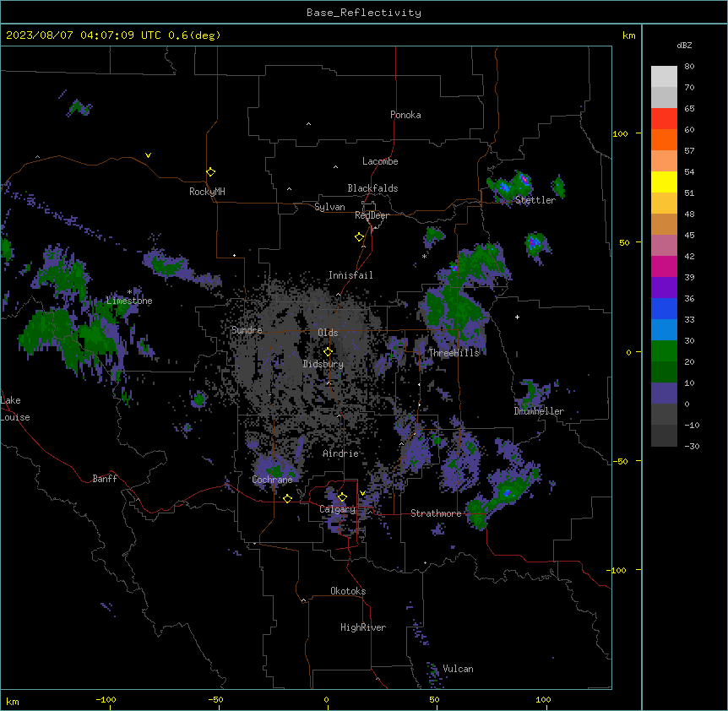Click yellow diamond marker between Olds and Didsbury
This screenshot has width=728, height=711.
coord(328,351)
